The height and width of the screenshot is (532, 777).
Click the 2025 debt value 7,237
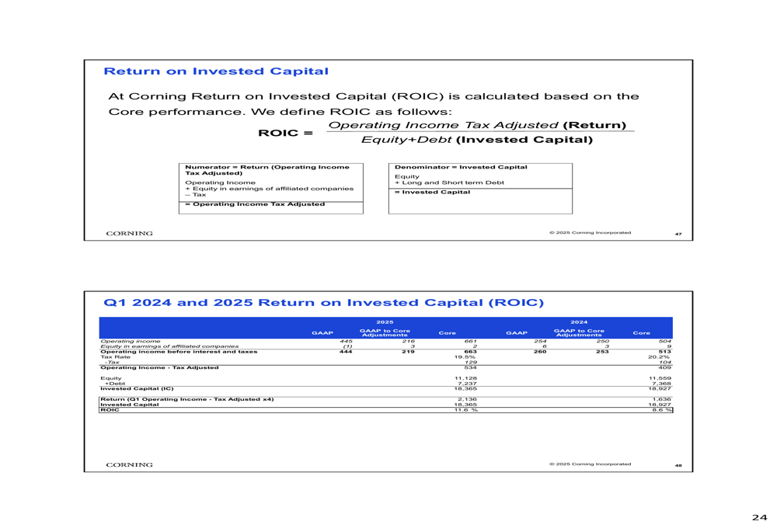point(467,384)
